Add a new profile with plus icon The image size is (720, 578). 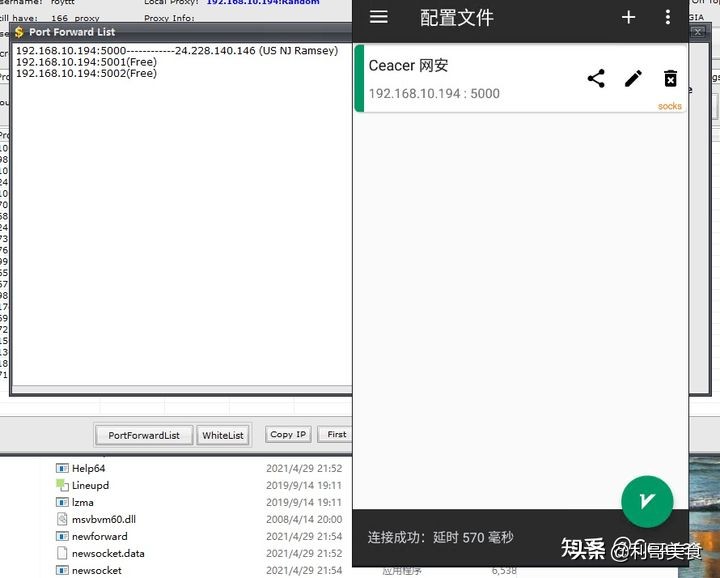click(628, 17)
